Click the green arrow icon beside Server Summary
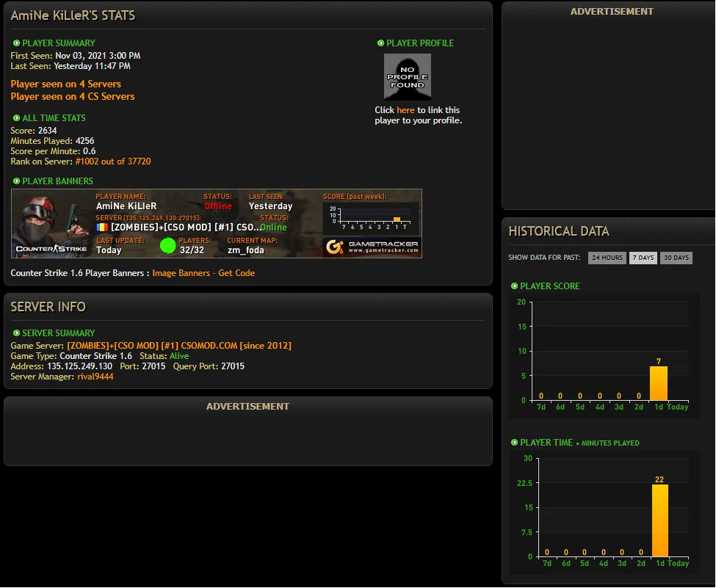This screenshot has height=588, width=716. coord(16,333)
